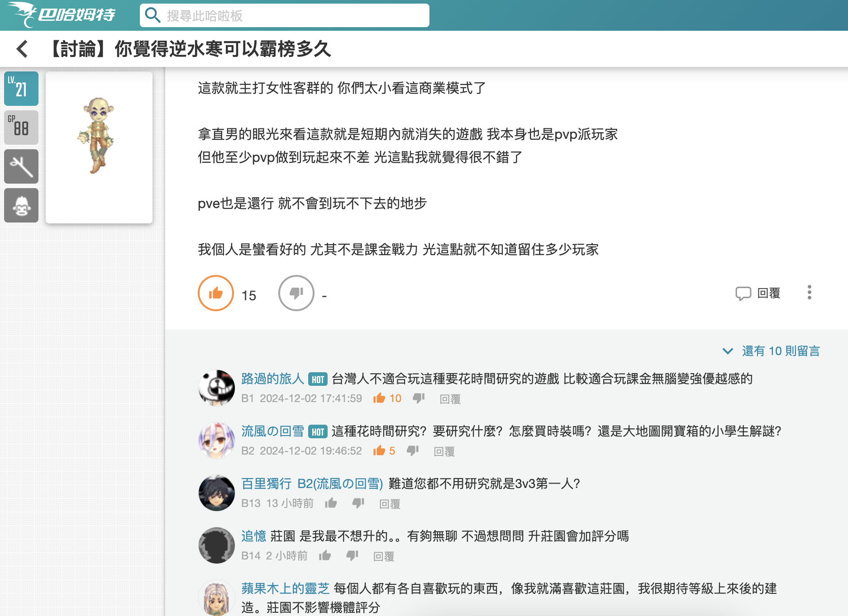The width and height of the screenshot is (848, 616).
Task: Open the B2(流風の回雪) reply reference
Action: (x=340, y=483)
